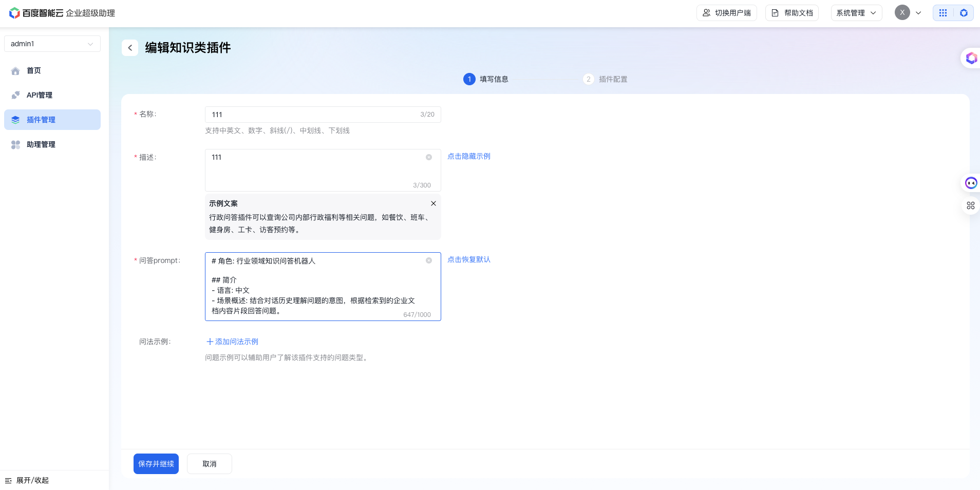
Task: Open 帮助文档
Action: pyautogui.click(x=792, y=13)
